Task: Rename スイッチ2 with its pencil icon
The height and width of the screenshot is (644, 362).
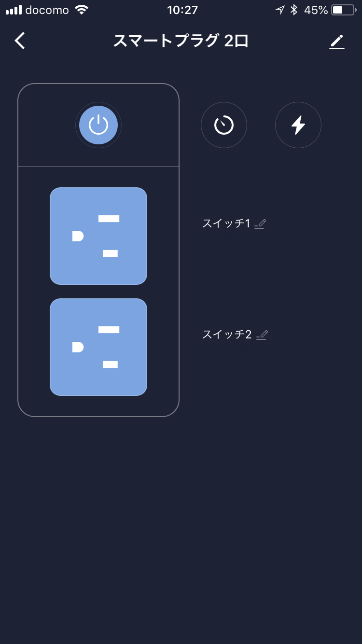Action: coord(262,335)
